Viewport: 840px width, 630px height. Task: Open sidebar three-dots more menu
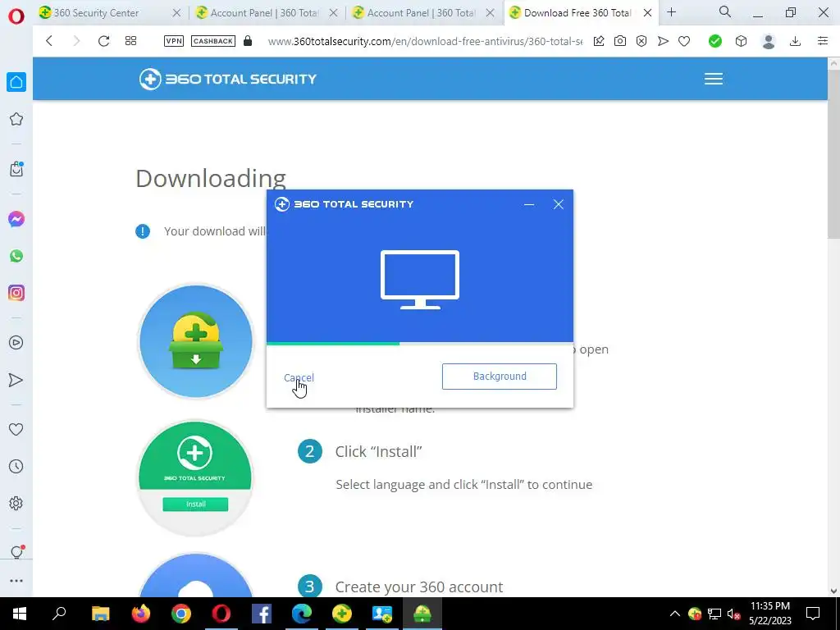coord(16,581)
